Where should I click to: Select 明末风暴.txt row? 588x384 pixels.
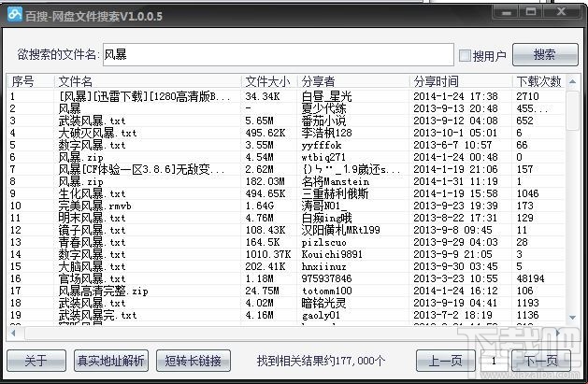point(286,218)
